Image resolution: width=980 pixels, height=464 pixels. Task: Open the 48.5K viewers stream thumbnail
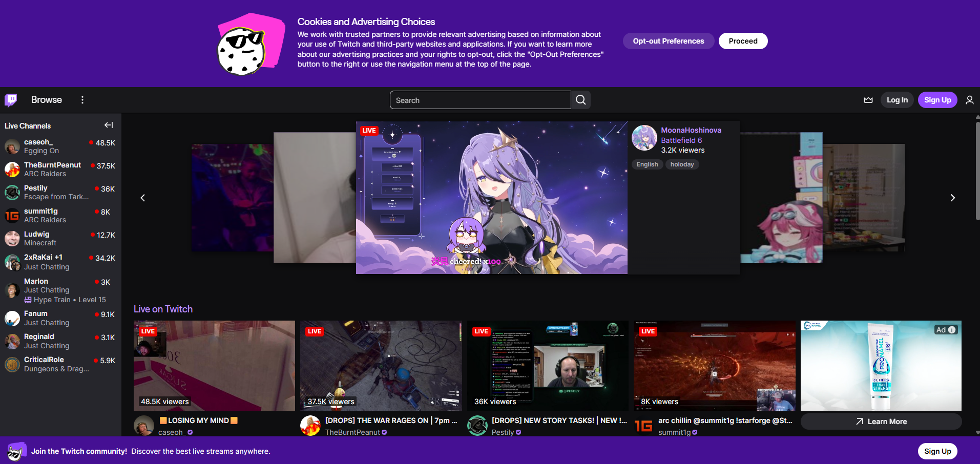pos(214,366)
